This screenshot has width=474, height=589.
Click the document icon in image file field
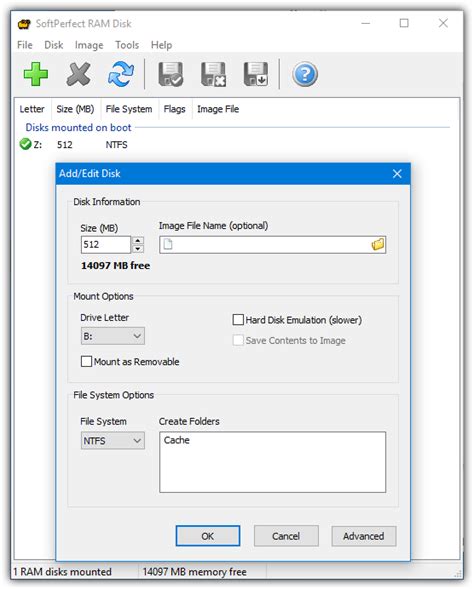coord(168,244)
